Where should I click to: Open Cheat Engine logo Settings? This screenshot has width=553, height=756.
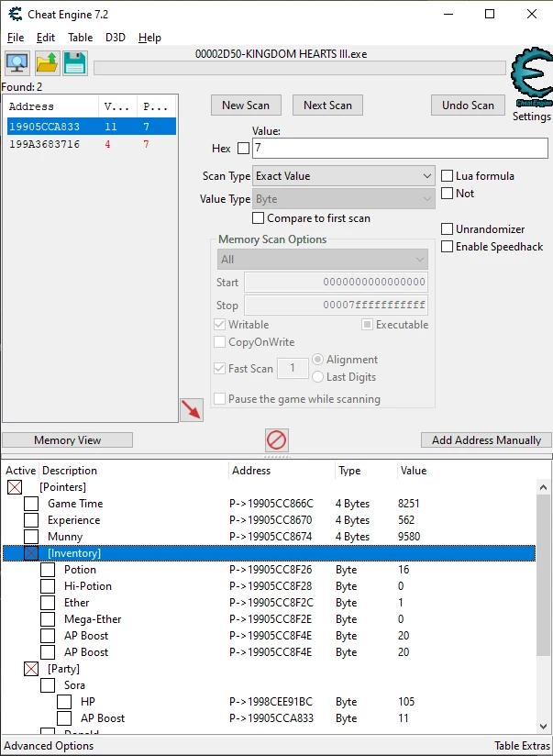point(531,84)
